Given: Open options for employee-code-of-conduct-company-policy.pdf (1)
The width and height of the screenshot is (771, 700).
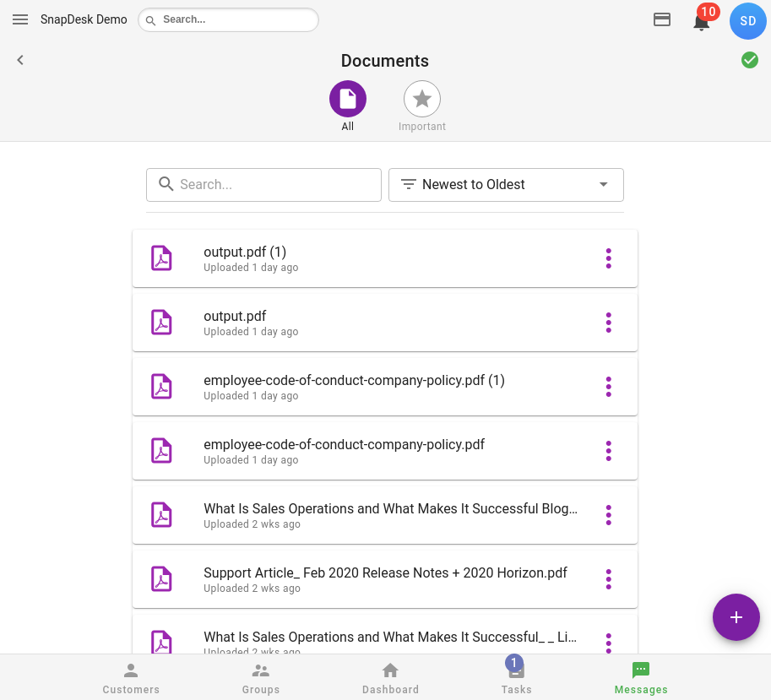Looking at the screenshot, I should click(608, 387).
